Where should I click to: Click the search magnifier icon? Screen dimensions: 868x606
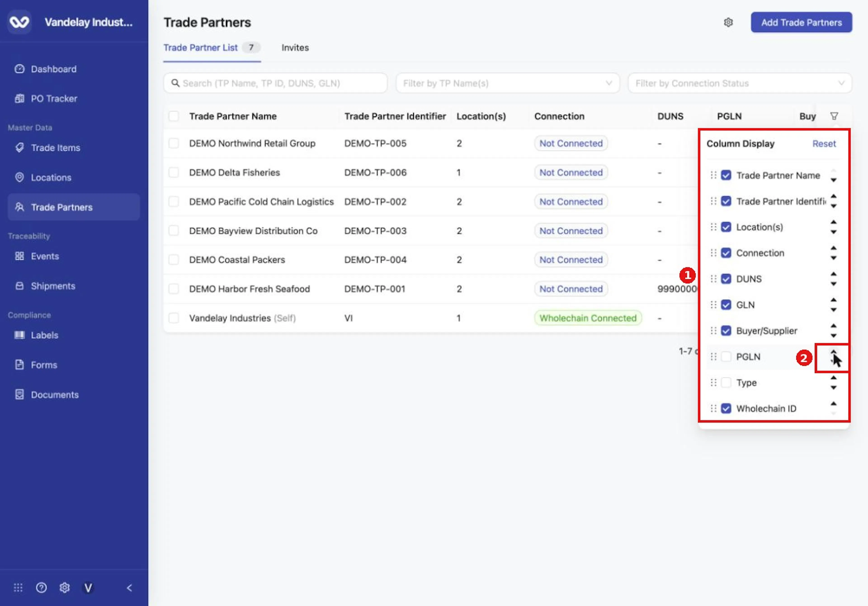[x=175, y=83]
